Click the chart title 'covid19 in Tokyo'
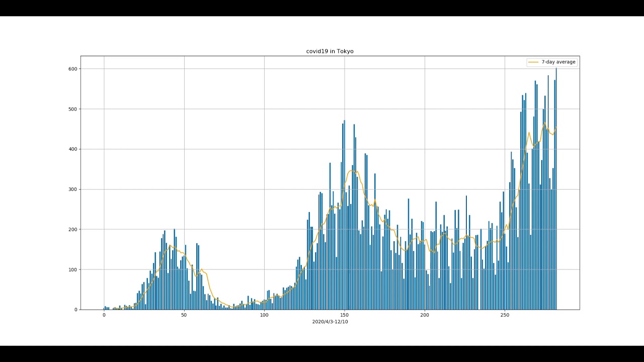The image size is (644, 362). [330, 51]
